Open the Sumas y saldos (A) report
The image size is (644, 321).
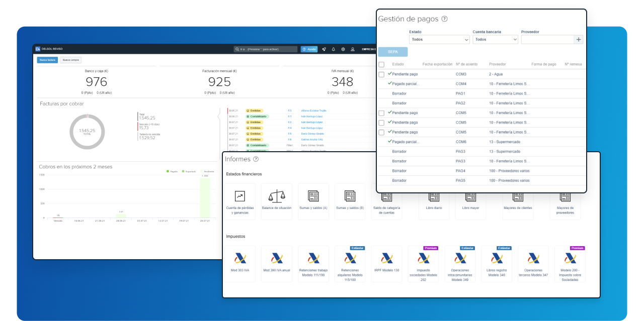[313, 196]
